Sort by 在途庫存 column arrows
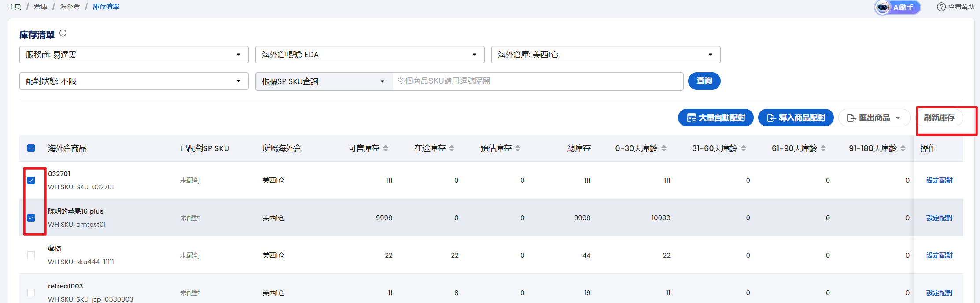The image size is (980, 303). (x=452, y=148)
